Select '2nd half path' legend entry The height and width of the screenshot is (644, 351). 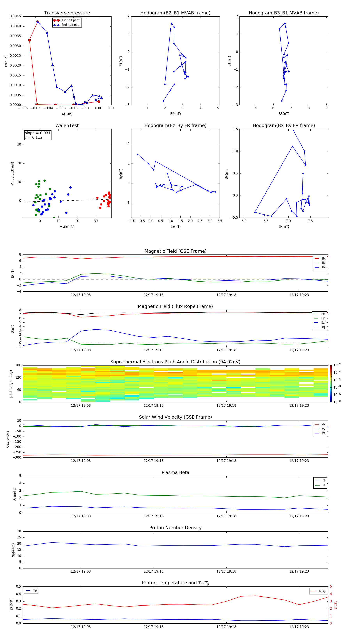(x=67, y=25)
